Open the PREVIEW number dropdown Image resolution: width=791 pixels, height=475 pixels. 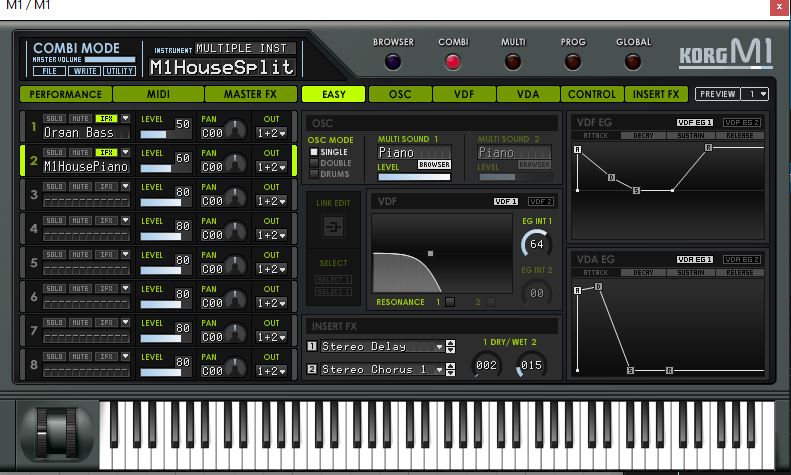click(x=755, y=94)
